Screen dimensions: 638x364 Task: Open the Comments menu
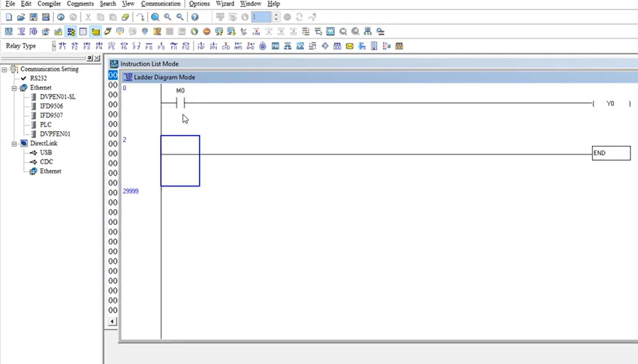pyautogui.click(x=80, y=4)
